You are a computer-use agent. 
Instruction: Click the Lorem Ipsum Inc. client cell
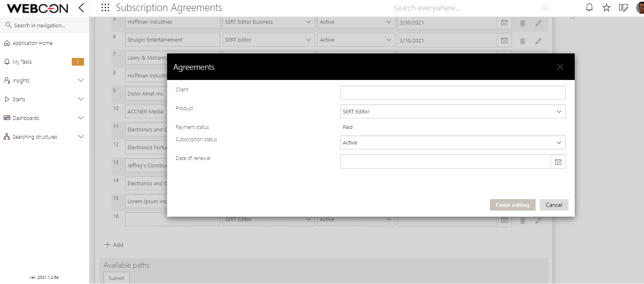pos(146,201)
